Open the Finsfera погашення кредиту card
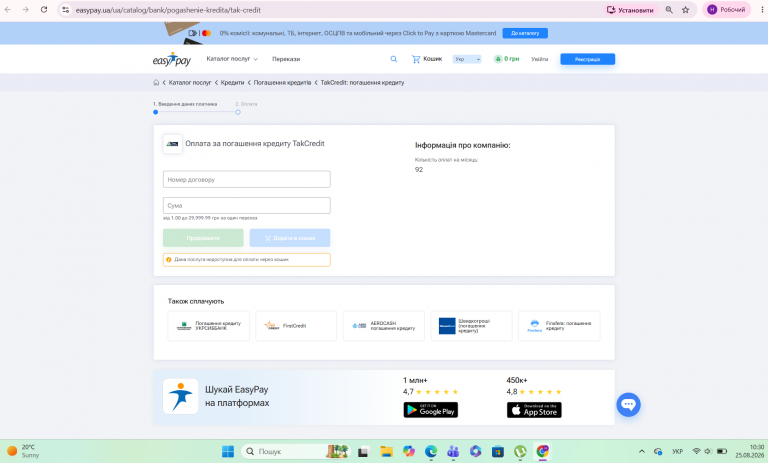 559,326
